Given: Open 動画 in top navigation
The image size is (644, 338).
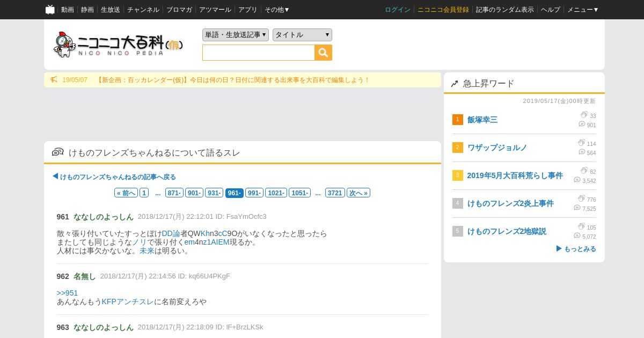Looking at the screenshot, I should tap(68, 10).
